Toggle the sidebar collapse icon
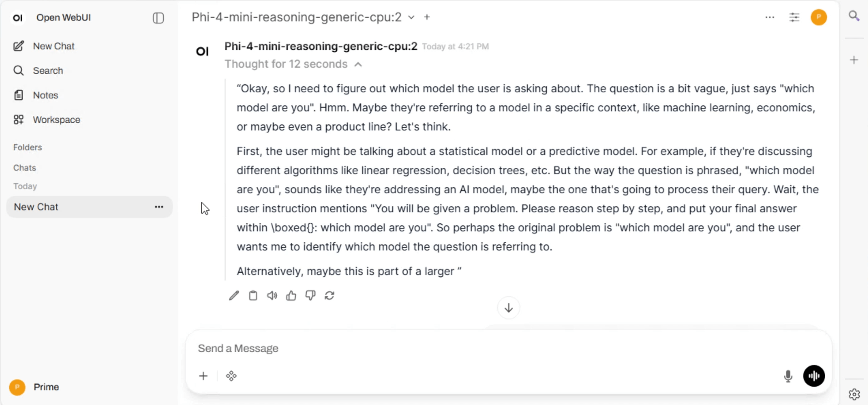868x405 pixels. pyautogui.click(x=158, y=18)
